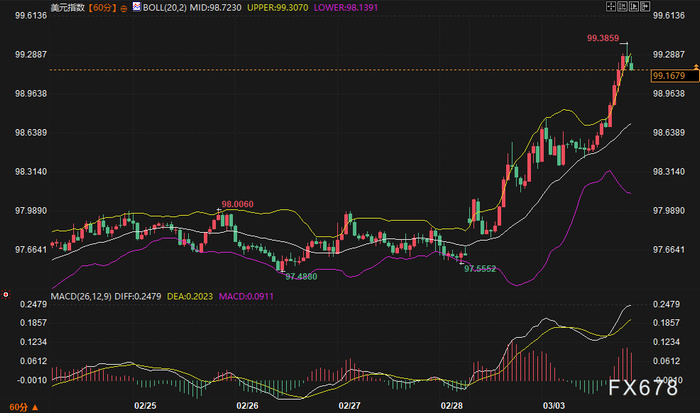The image size is (700, 413).
Task: Click the orange arrow marker above current price tag
Action: (x=696, y=67)
